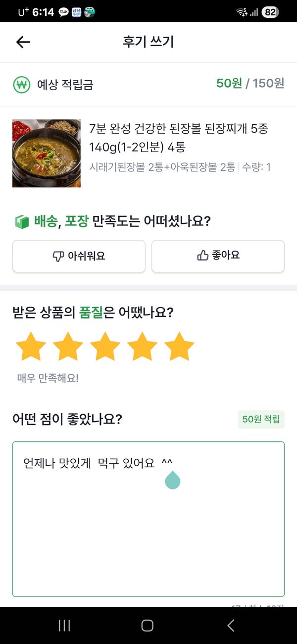Tap the green delivery box icon
This screenshot has width=297, height=644.
(x=21, y=221)
